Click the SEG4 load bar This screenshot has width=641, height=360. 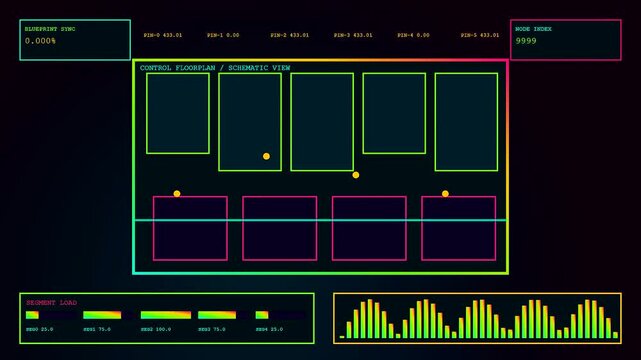[280, 315]
